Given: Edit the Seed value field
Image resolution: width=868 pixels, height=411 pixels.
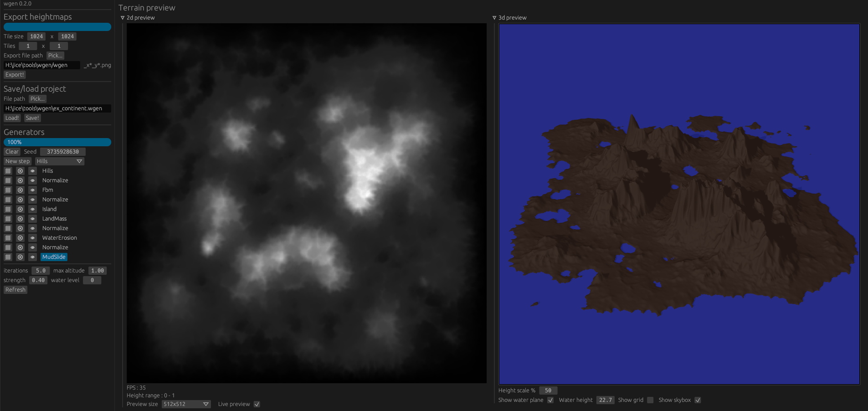Looking at the screenshot, I should 63,152.
